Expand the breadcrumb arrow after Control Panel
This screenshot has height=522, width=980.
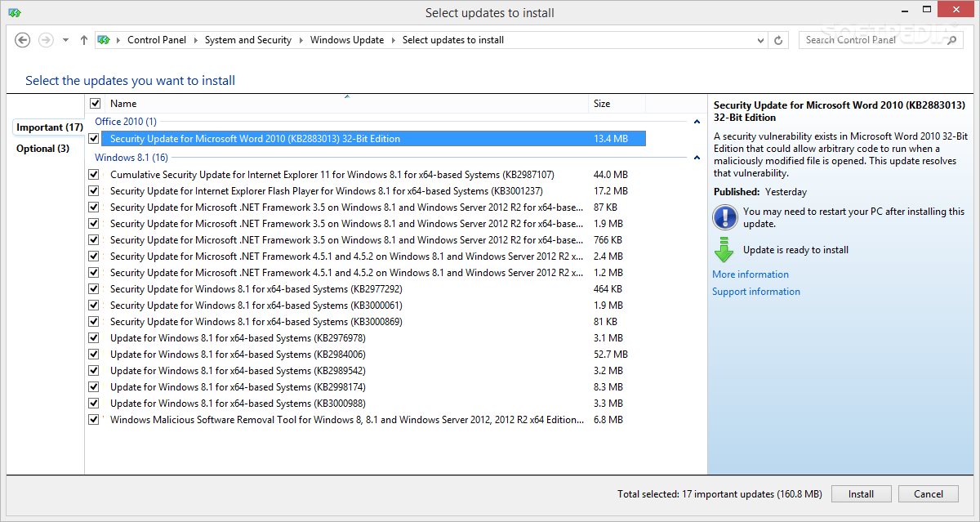tap(195, 40)
